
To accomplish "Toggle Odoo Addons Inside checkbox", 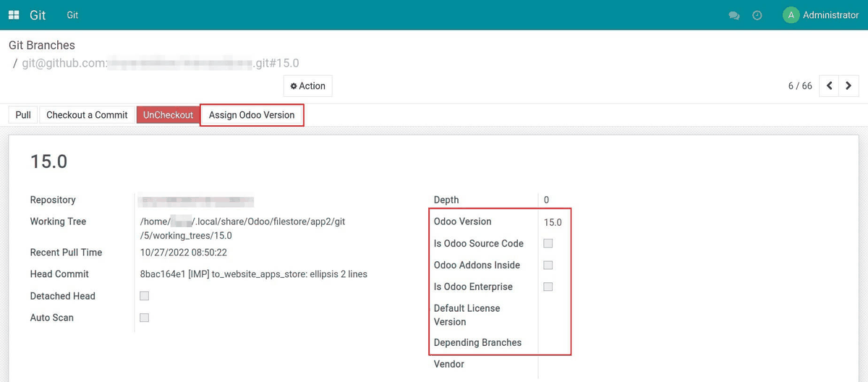I will (x=548, y=266).
